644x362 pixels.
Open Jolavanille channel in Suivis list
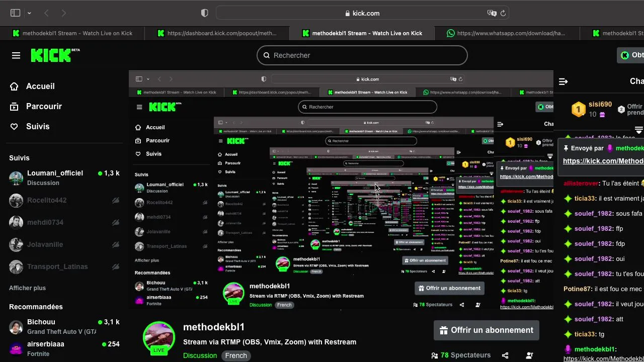pyautogui.click(x=64, y=244)
